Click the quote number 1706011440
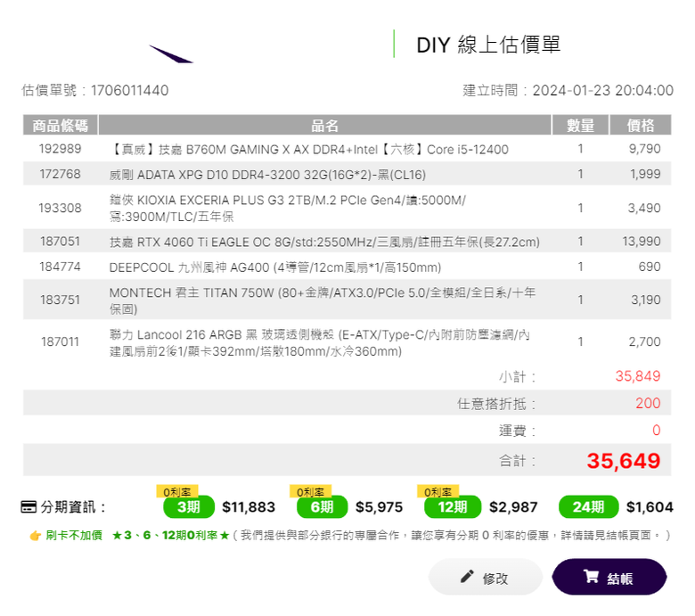Image resolution: width=695 pixels, height=616 pixels. coord(129,90)
